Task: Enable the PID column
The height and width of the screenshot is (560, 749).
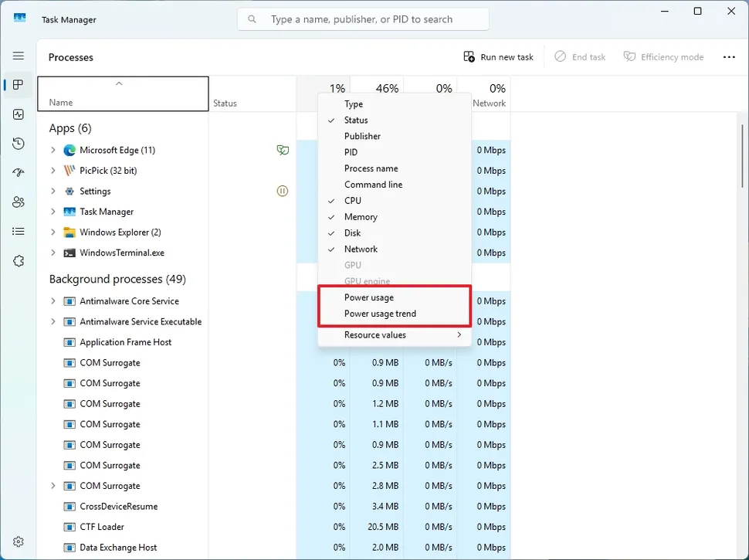Action: (x=351, y=152)
